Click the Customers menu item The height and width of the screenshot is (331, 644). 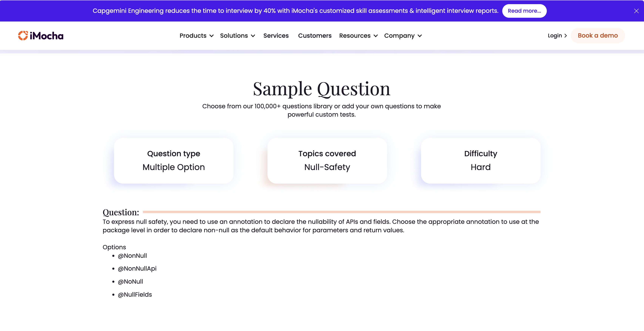[x=314, y=35]
